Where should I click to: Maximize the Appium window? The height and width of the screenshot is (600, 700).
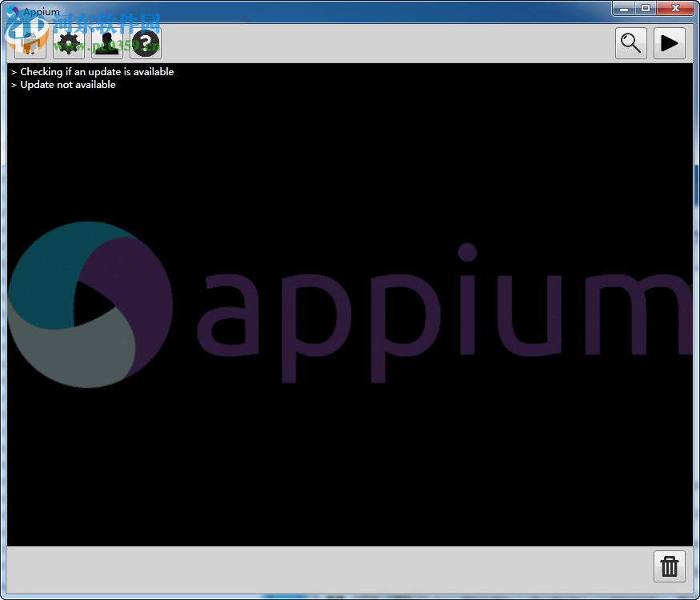point(646,8)
